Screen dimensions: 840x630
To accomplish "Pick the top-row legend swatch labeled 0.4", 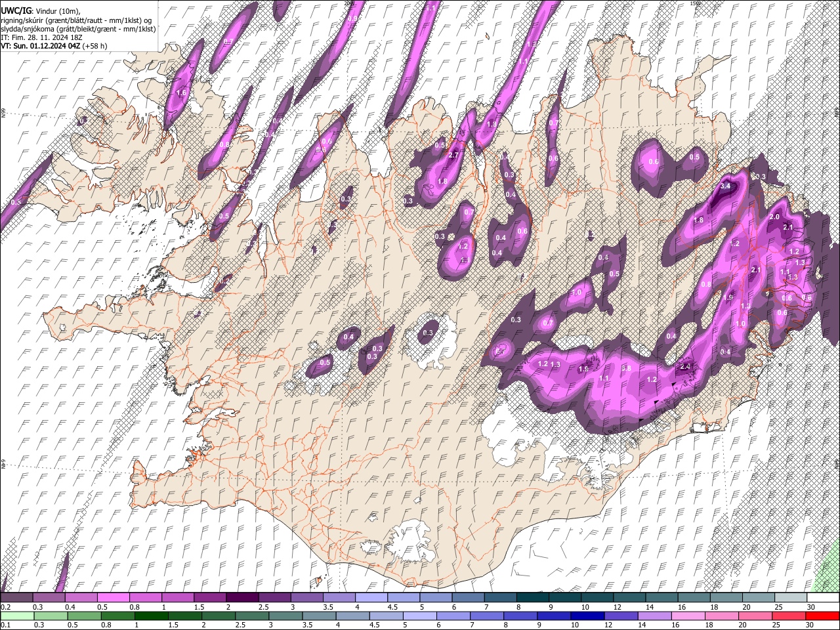I will 81,598.
